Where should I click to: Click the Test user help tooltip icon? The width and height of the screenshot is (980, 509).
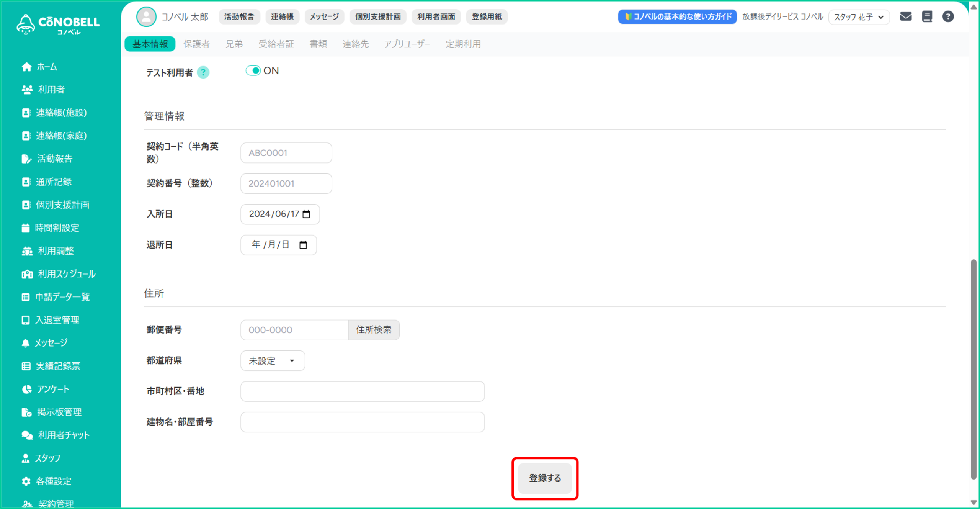[x=203, y=72]
